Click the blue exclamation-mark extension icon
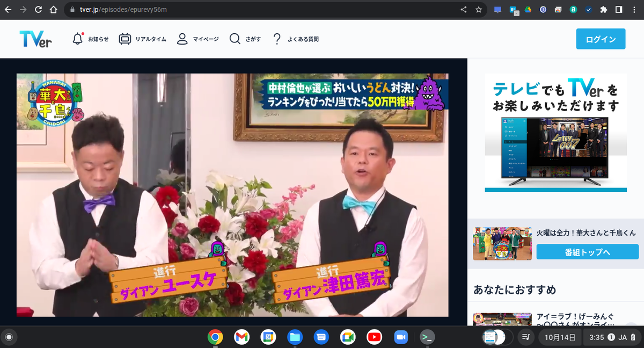This screenshot has width=644, height=348. [543, 10]
